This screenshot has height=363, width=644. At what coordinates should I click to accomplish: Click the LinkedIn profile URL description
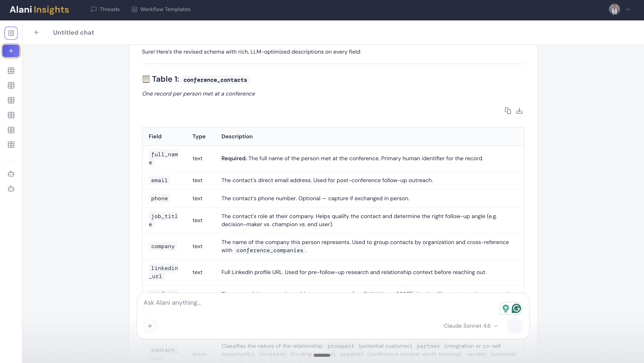[354, 272]
